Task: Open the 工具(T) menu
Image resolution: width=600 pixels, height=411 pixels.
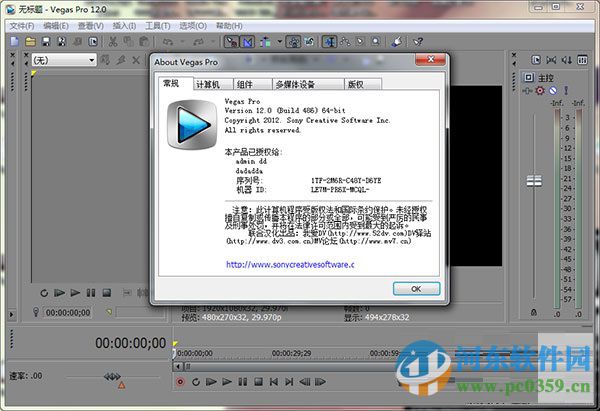Action: tap(158, 26)
